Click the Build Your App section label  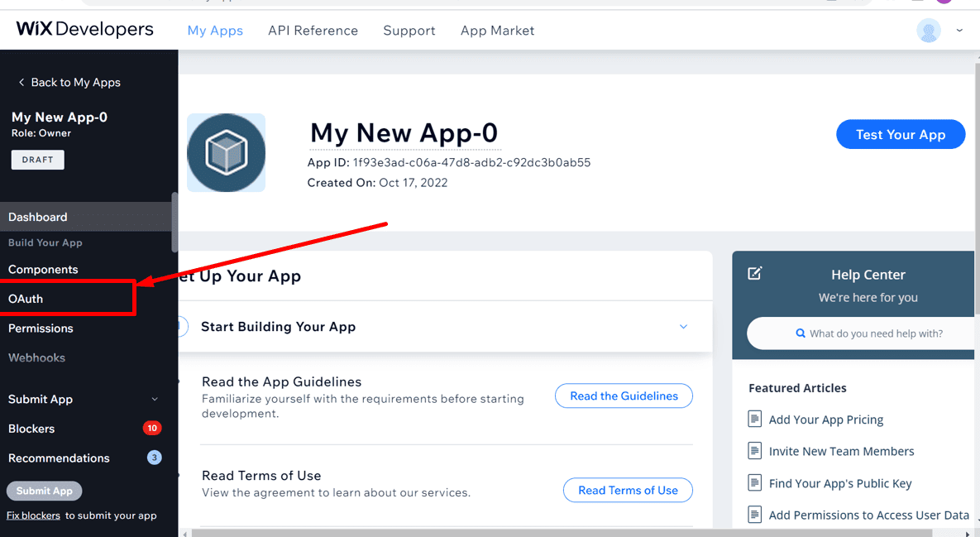pos(45,242)
